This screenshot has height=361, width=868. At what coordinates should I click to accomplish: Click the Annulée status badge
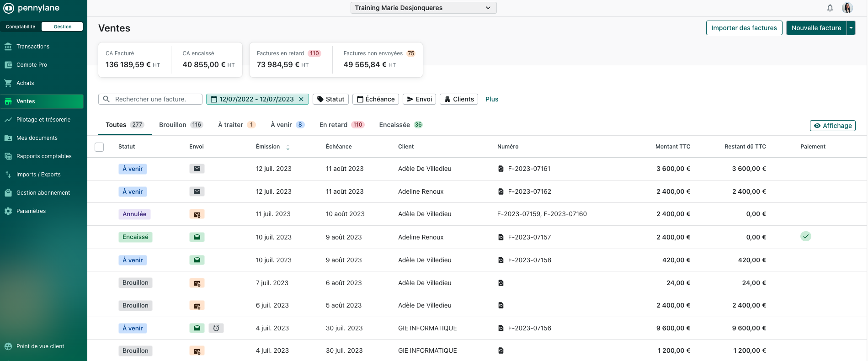coord(134,214)
